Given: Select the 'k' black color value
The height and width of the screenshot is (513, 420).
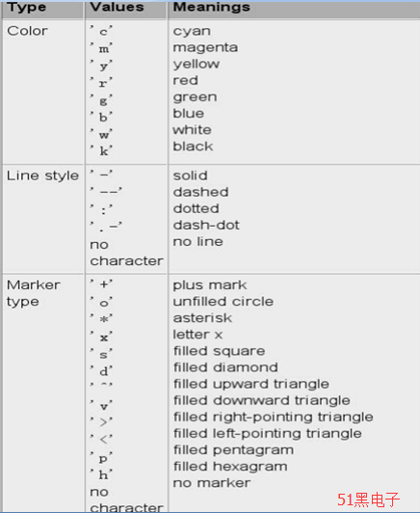Looking at the screenshot, I should click(101, 150).
